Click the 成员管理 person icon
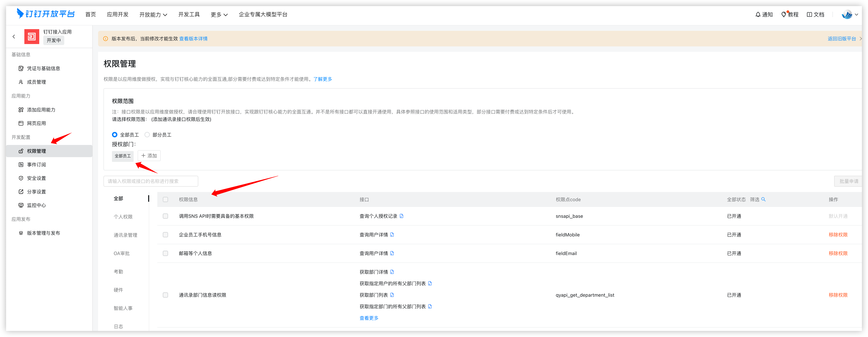The height and width of the screenshot is (337, 868). point(21,82)
